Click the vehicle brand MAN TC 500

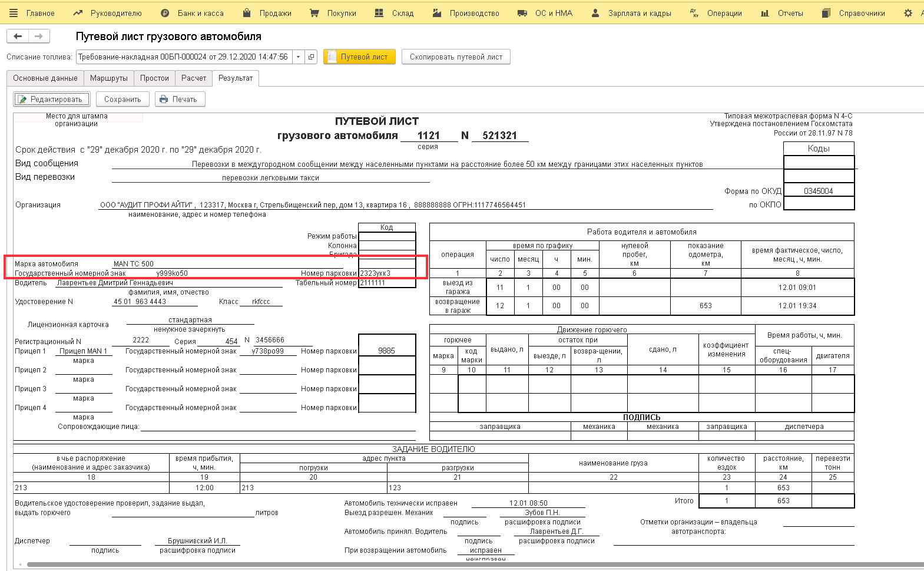tap(134, 264)
